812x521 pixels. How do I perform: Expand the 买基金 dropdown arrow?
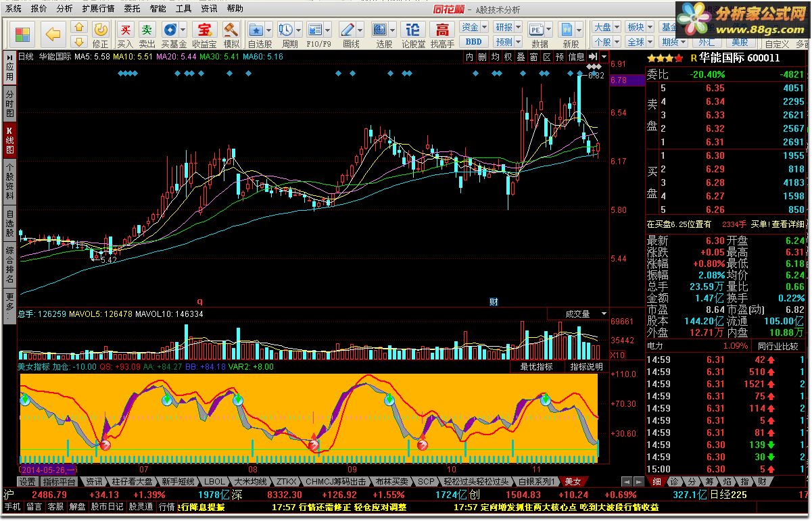183,30
